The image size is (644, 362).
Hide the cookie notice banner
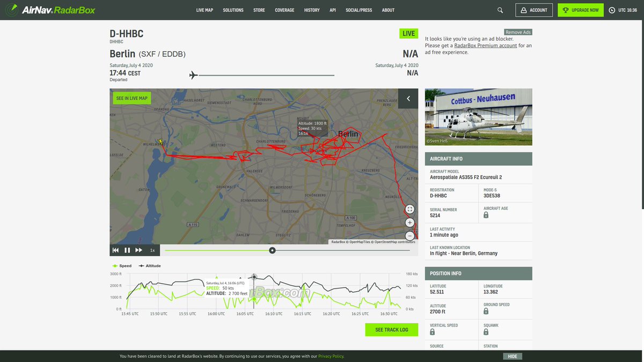(x=513, y=356)
